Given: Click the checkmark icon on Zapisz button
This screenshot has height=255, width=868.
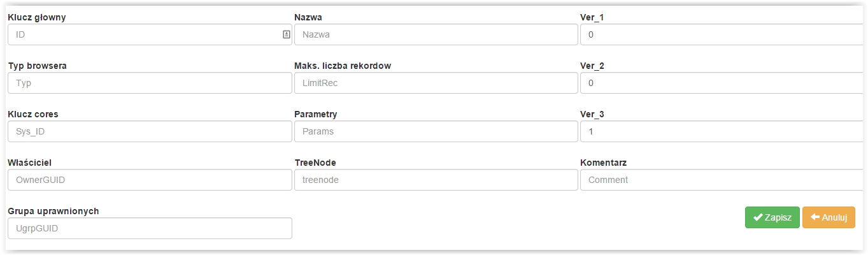Looking at the screenshot, I should [x=758, y=217].
